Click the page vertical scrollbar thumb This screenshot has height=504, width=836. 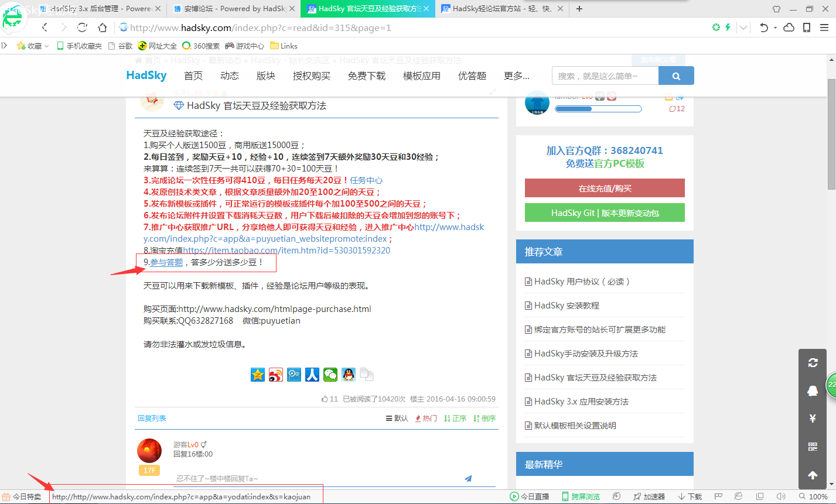pos(831,133)
